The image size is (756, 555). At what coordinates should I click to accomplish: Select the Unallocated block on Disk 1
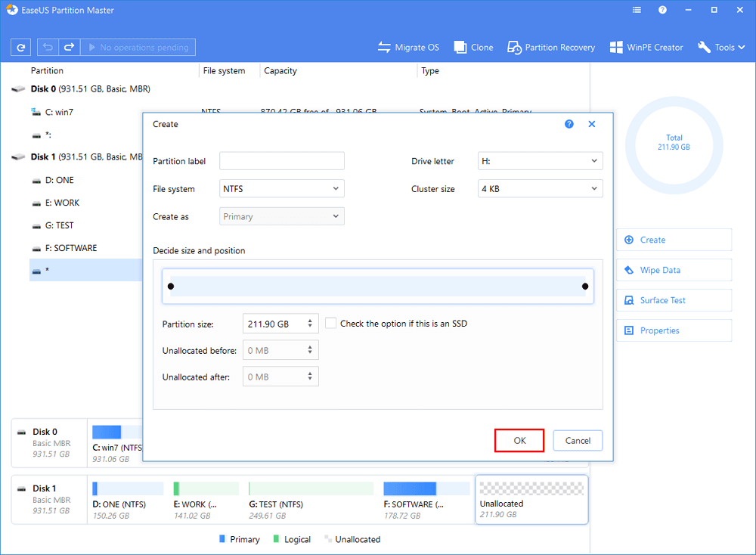(531, 499)
